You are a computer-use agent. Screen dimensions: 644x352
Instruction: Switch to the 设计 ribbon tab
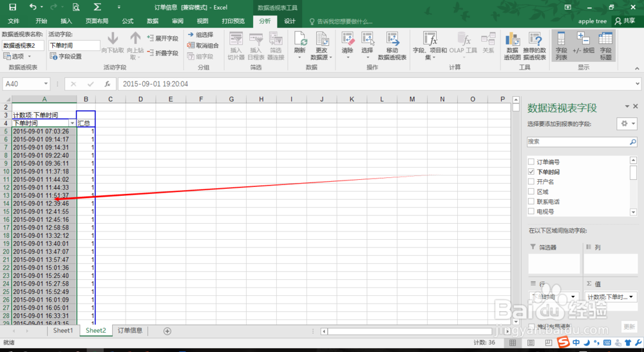click(290, 21)
